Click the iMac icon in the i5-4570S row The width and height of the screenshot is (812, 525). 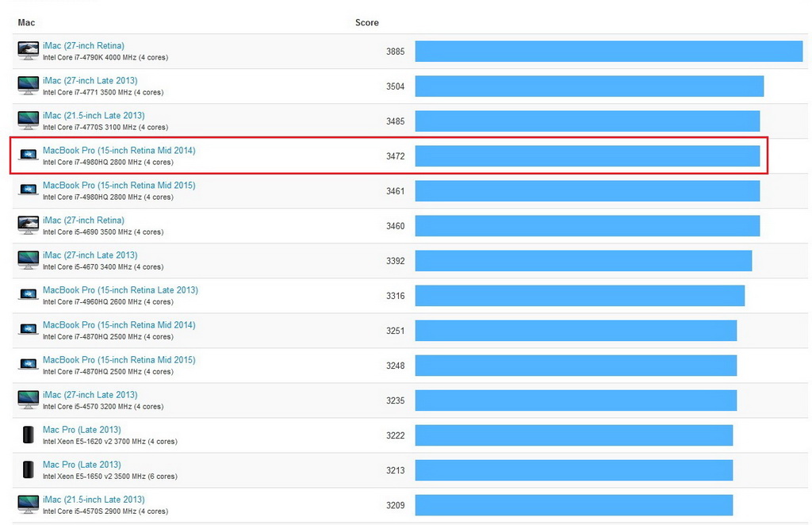(x=28, y=505)
